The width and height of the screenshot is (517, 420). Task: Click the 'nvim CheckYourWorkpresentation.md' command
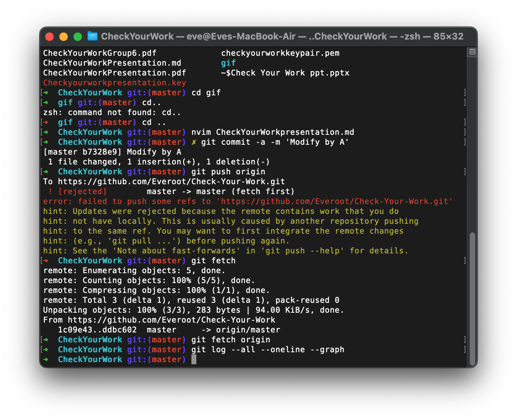pyautogui.click(x=273, y=132)
